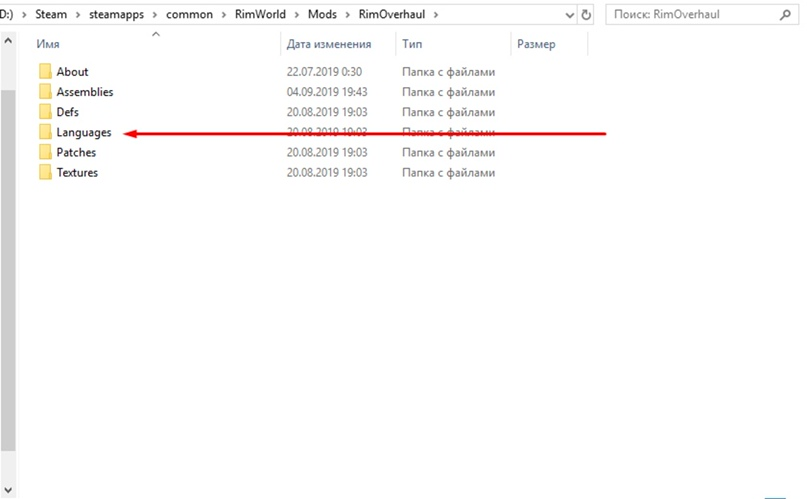Select the Patches folder name
Image resolution: width=807 pixels, height=499 pixels.
(76, 152)
